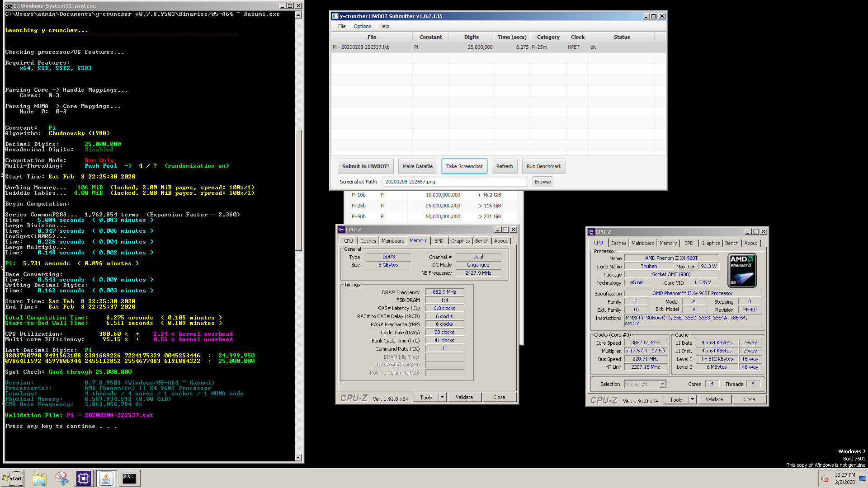The height and width of the screenshot is (488, 868).
Task: Open the Options menu in HWBOT Submitter
Action: coord(362,26)
